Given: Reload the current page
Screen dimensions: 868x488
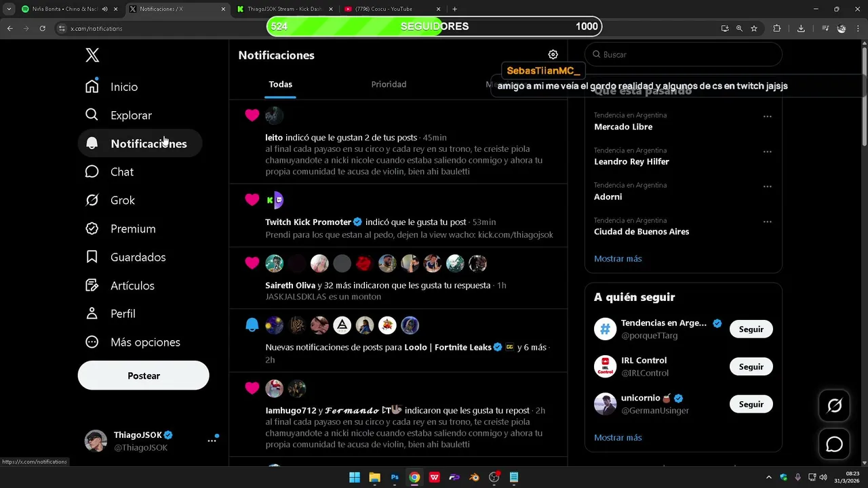Looking at the screenshot, I should (42, 28).
